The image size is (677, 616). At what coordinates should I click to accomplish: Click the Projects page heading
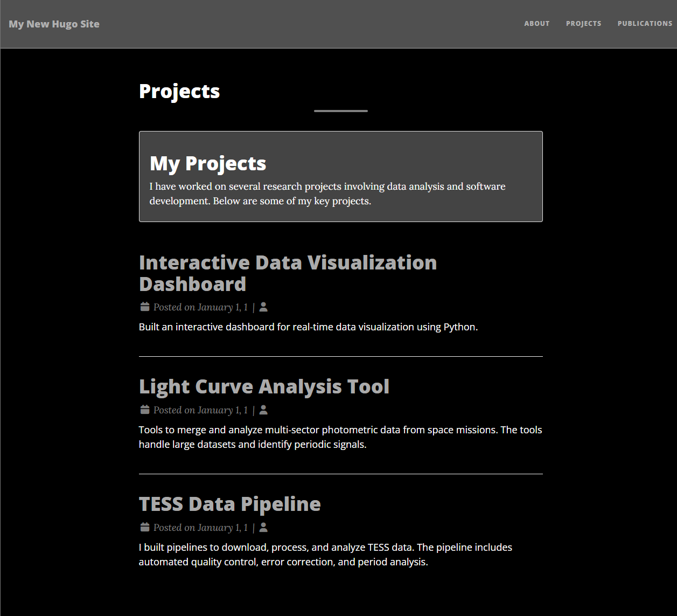click(x=179, y=91)
